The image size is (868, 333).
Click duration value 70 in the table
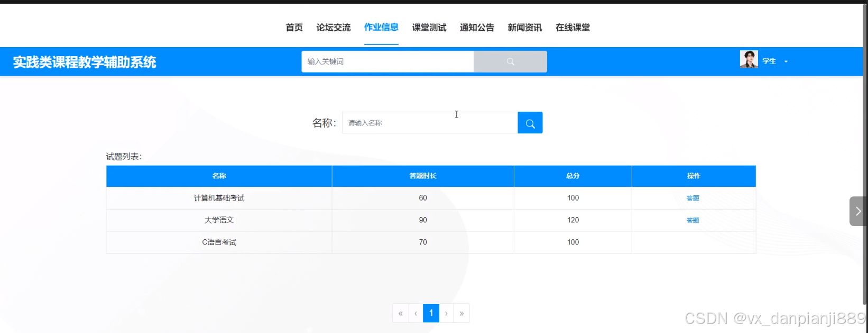point(423,242)
